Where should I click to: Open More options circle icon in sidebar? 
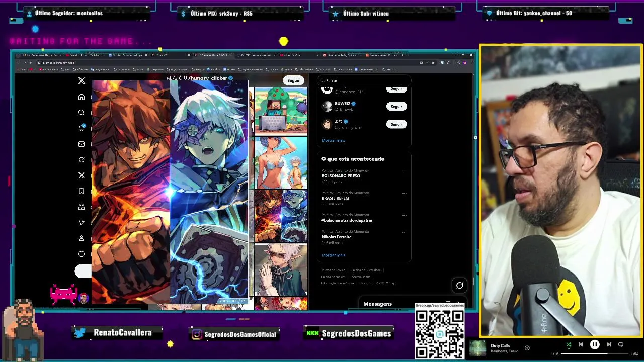coord(82,254)
